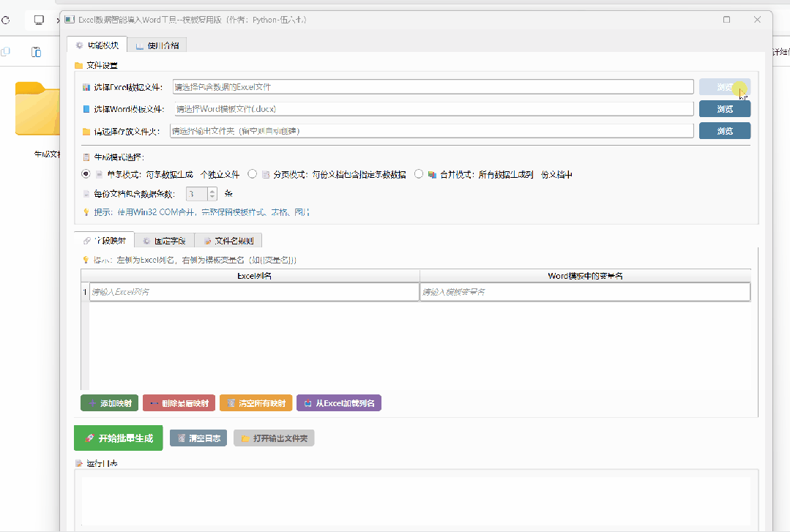Switch to the 功能模块 tab
790x532 pixels.
tap(97, 45)
